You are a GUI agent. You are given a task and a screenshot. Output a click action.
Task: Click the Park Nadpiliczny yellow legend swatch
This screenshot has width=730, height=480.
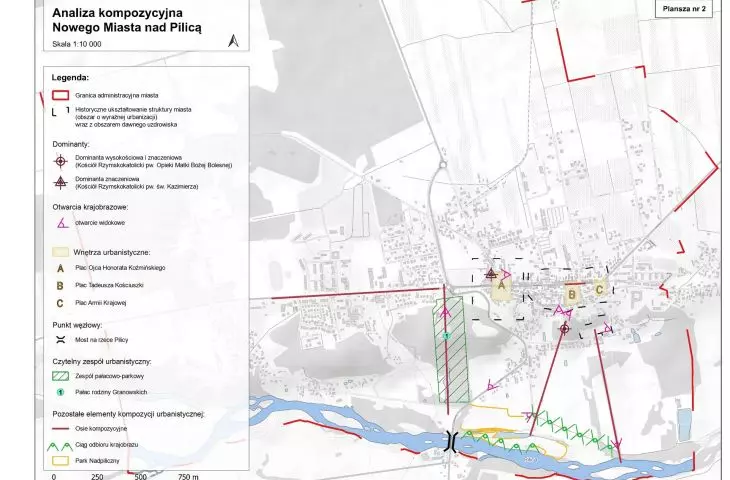click(x=60, y=461)
